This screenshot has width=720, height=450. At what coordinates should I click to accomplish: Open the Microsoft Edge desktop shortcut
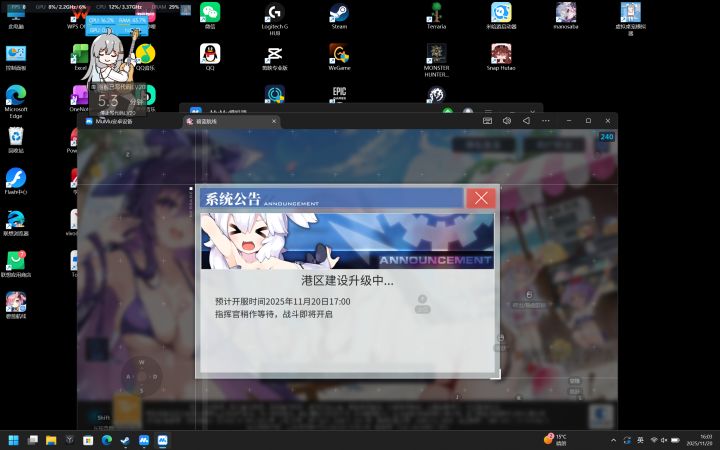coord(16,101)
